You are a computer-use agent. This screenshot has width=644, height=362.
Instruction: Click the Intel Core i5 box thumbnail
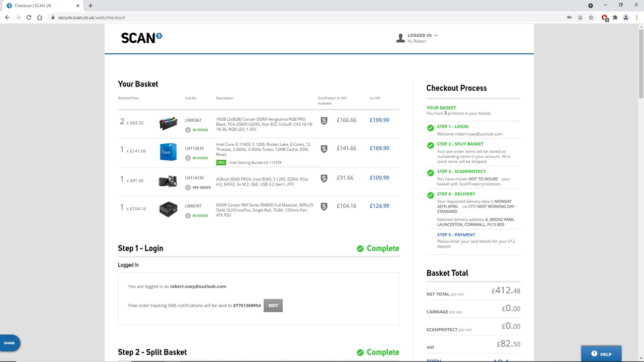point(168,151)
